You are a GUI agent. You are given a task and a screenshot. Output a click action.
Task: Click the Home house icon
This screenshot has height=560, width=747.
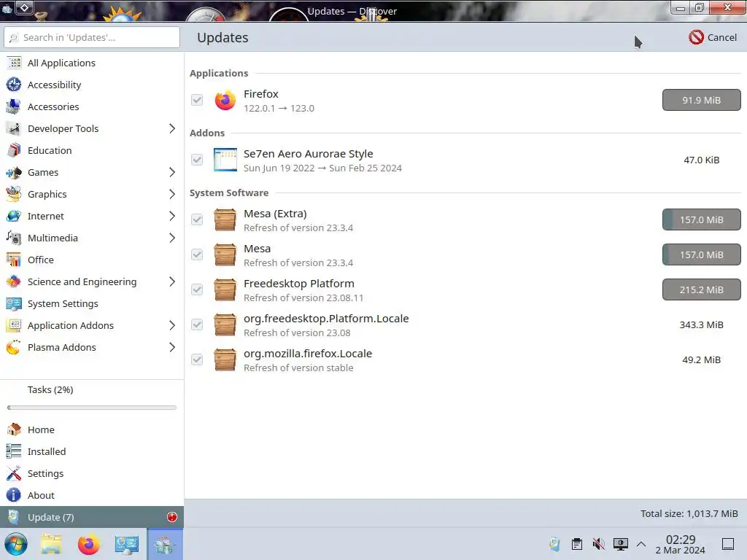[14, 429]
